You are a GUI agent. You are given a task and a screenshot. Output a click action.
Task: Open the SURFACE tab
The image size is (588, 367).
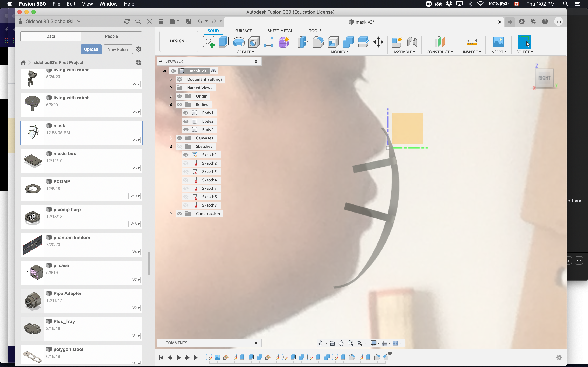pos(243,30)
